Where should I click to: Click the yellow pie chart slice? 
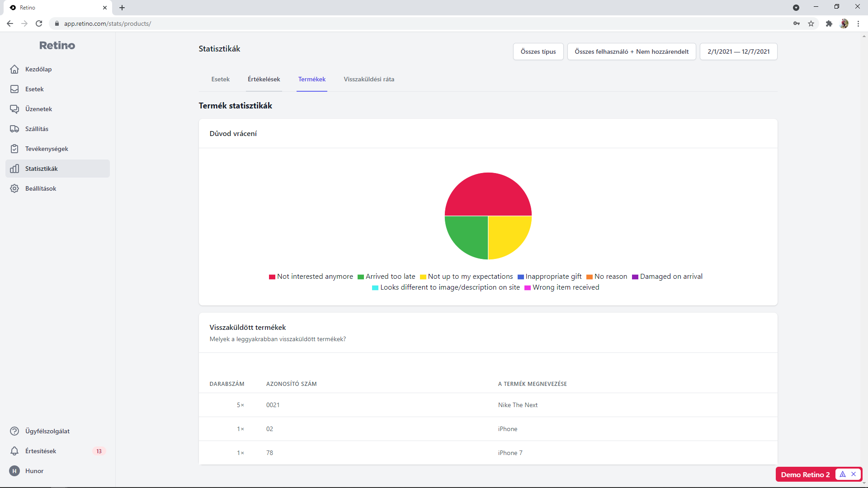tap(506, 234)
